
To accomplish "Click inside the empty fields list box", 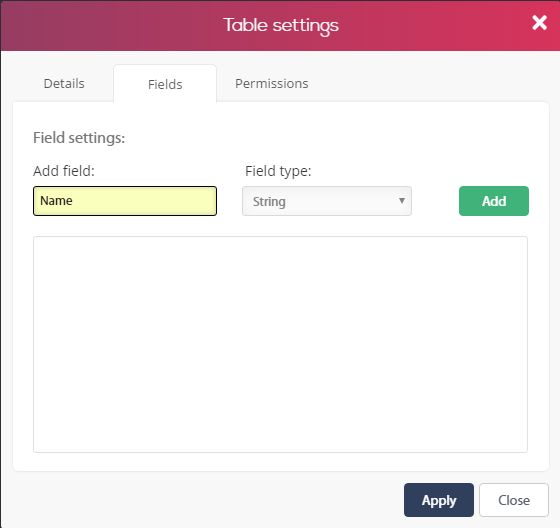I will pos(280,344).
